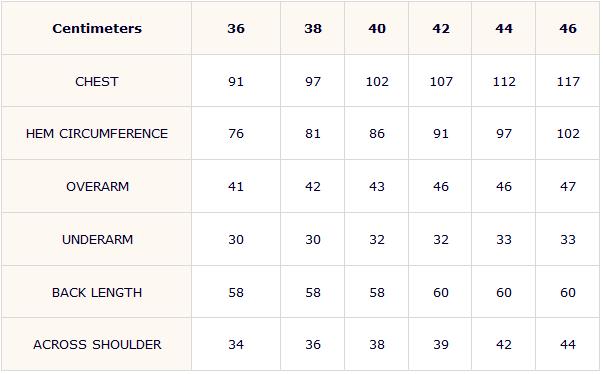Select size 36 column header

236,28
